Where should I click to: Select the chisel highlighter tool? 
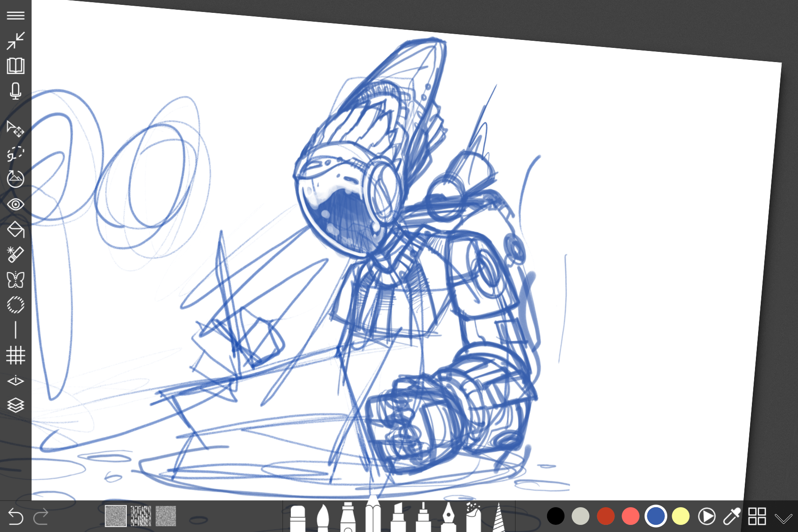click(x=398, y=517)
